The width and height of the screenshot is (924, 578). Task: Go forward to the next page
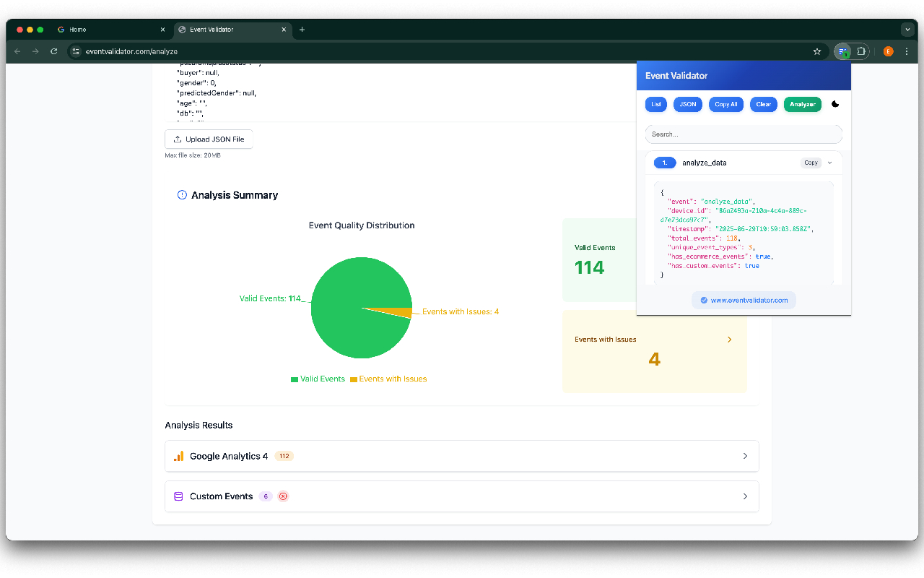click(x=35, y=51)
